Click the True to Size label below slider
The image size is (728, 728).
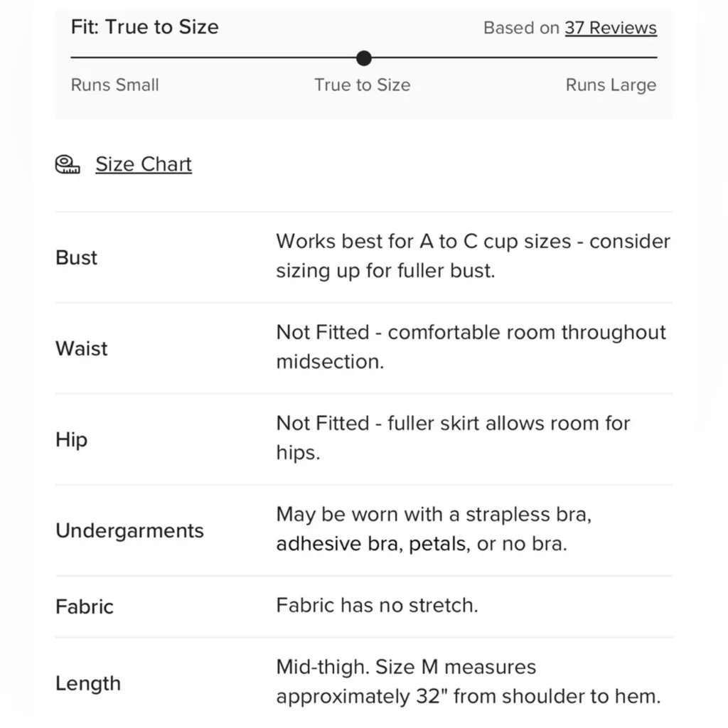[363, 85]
